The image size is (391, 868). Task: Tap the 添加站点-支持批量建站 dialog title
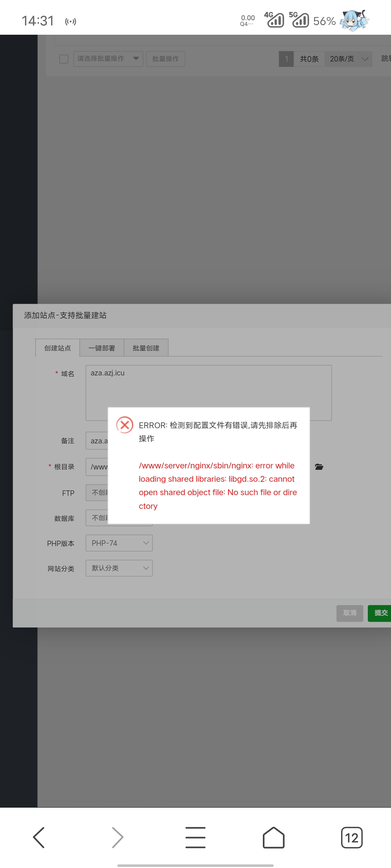(65, 315)
